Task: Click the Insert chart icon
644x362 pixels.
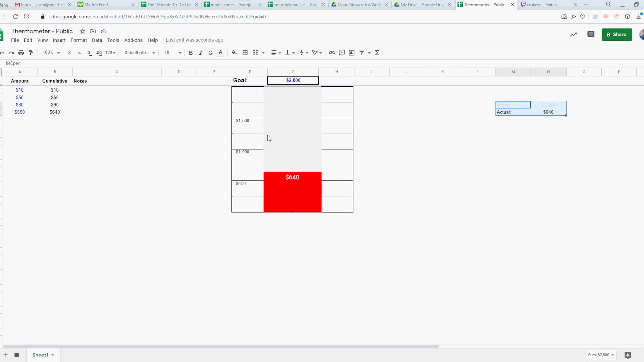Action: [351, 53]
